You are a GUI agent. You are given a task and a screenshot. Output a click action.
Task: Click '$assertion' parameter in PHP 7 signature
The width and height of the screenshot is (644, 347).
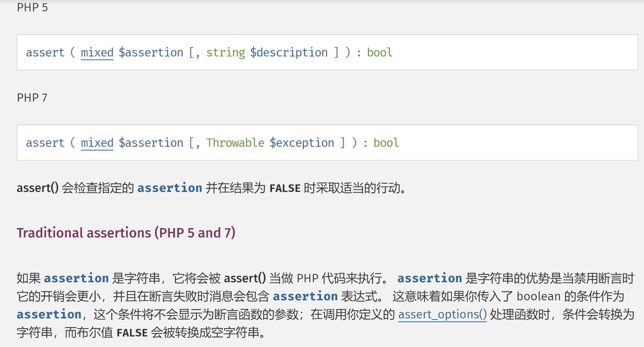(x=151, y=143)
